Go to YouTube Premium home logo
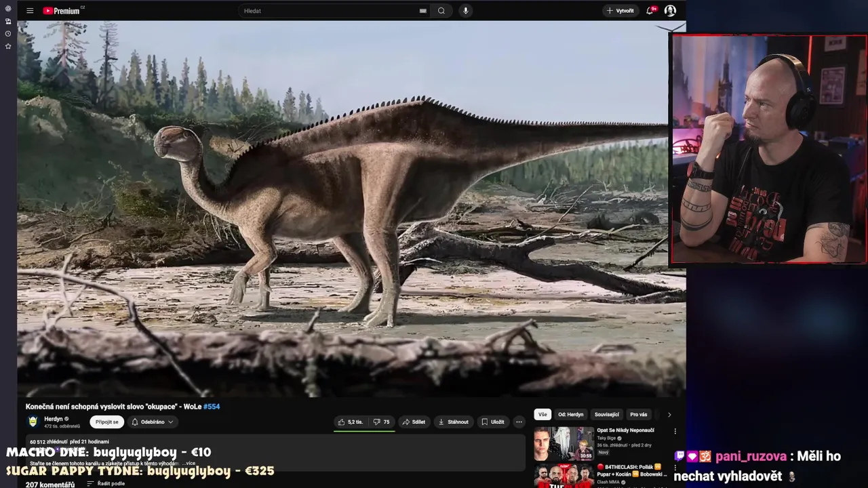 tap(63, 11)
